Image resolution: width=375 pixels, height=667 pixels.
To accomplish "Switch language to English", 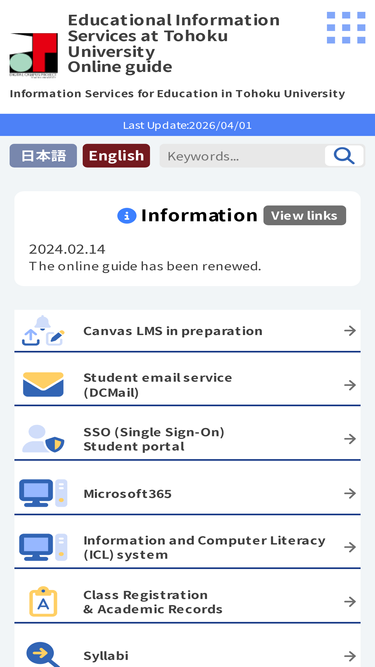I will click(x=116, y=156).
